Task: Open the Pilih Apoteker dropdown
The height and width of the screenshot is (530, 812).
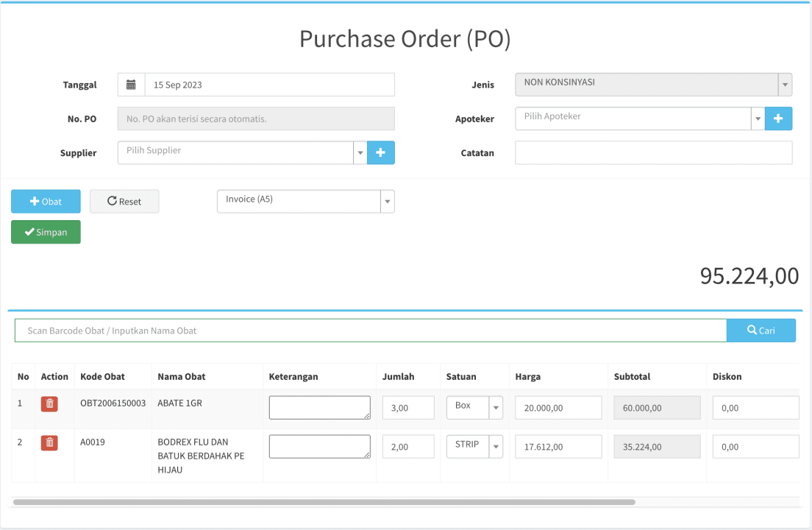Action: pos(640,119)
